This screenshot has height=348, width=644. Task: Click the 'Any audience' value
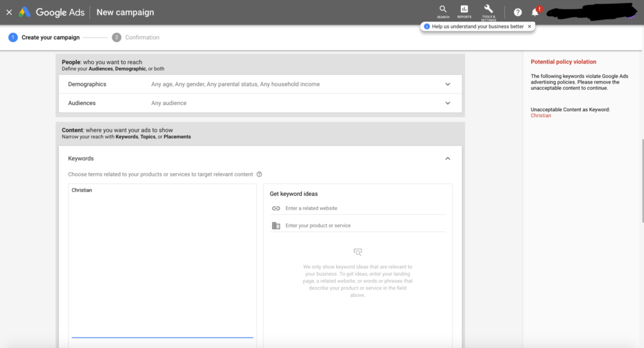tap(169, 103)
